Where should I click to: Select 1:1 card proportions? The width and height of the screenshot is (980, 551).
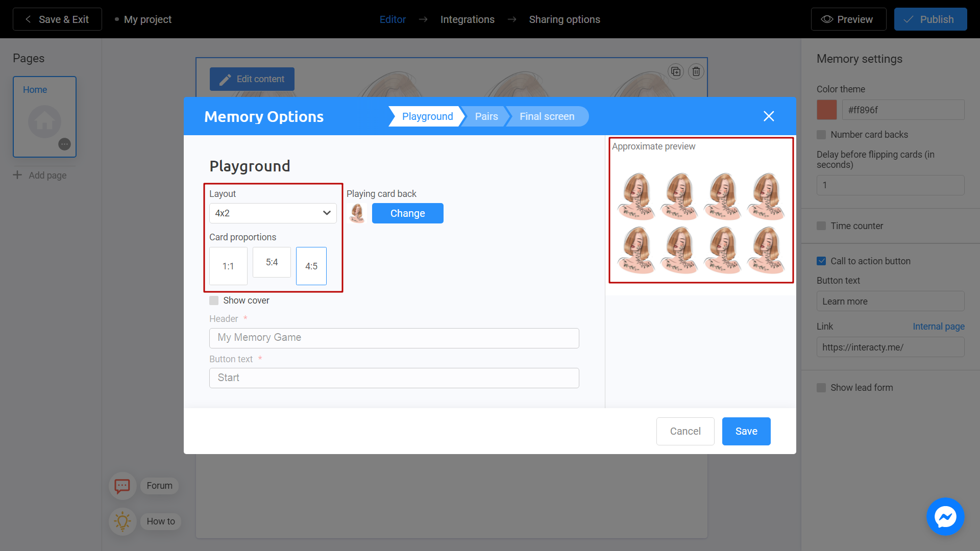point(228,266)
